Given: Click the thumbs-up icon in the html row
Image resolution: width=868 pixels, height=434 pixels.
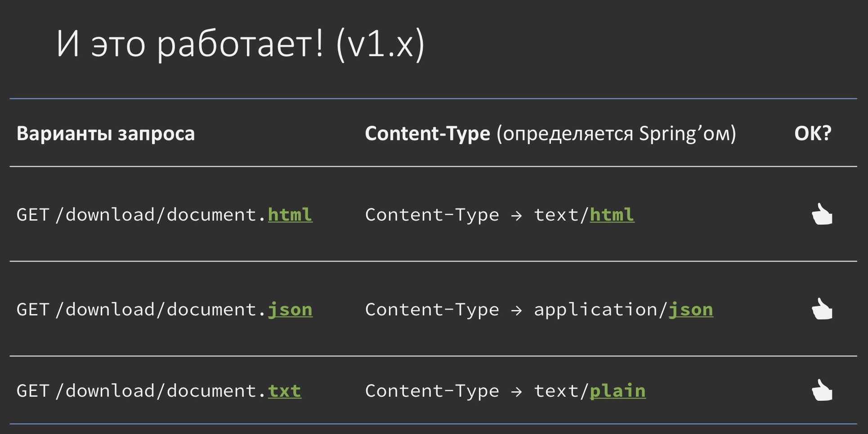Looking at the screenshot, I should click(x=822, y=214).
